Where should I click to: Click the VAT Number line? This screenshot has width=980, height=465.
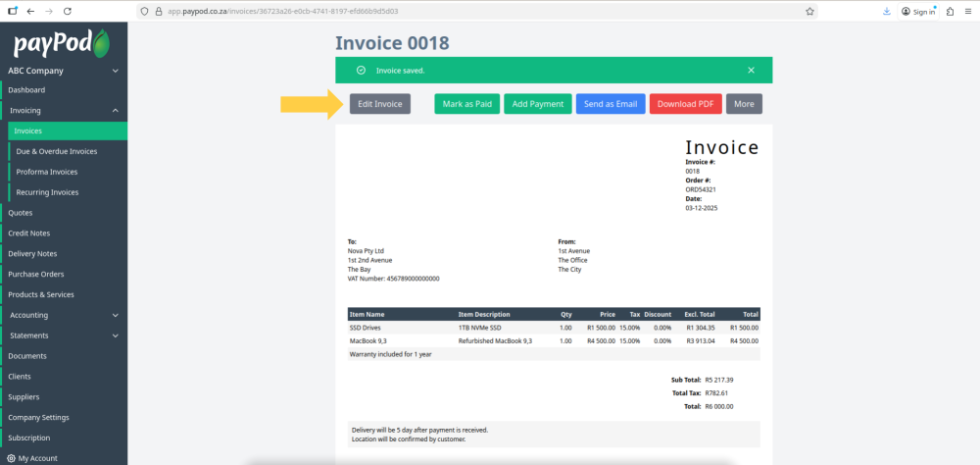tap(394, 279)
